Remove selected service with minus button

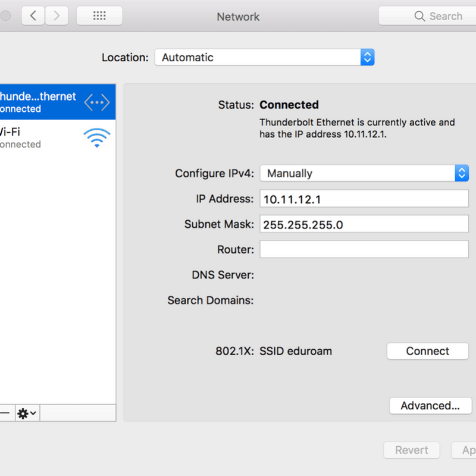[5, 413]
